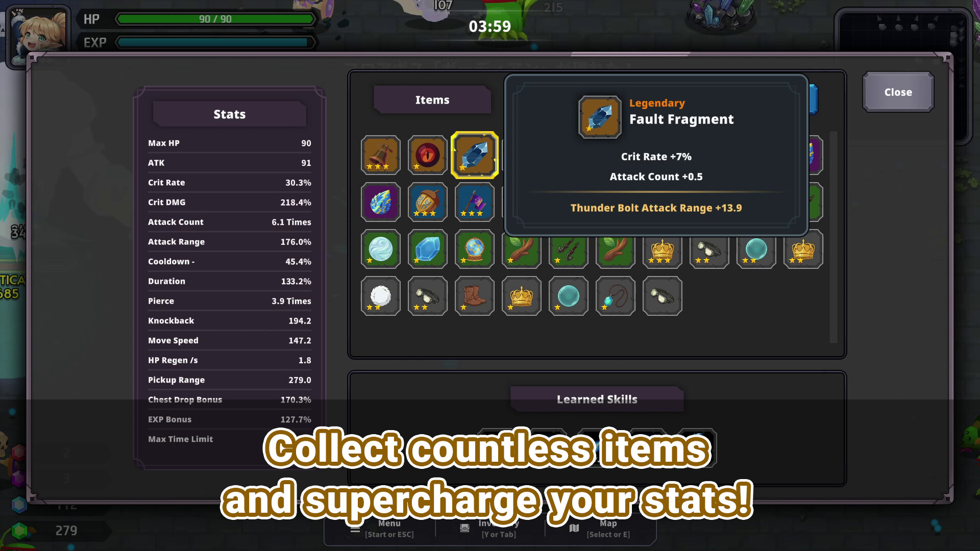This screenshot has height=551, width=980.
Task: Select the three-star golden crown icon
Action: 662,249
